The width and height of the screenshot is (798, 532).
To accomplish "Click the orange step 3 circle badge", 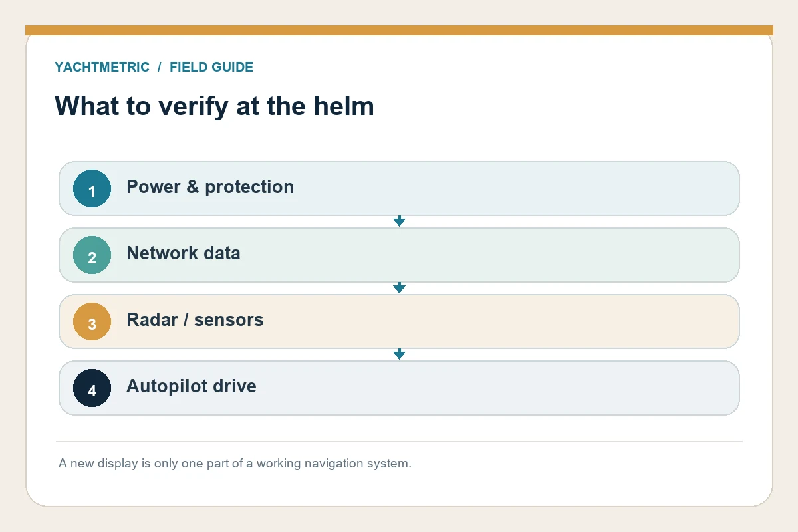I will [x=92, y=322].
